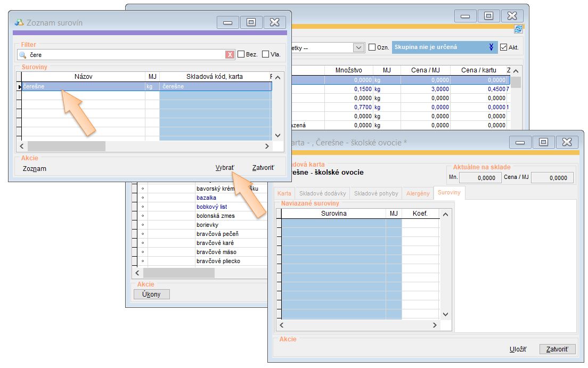
Task: Click the Zoznam surovín window title icon
Action: [x=19, y=22]
